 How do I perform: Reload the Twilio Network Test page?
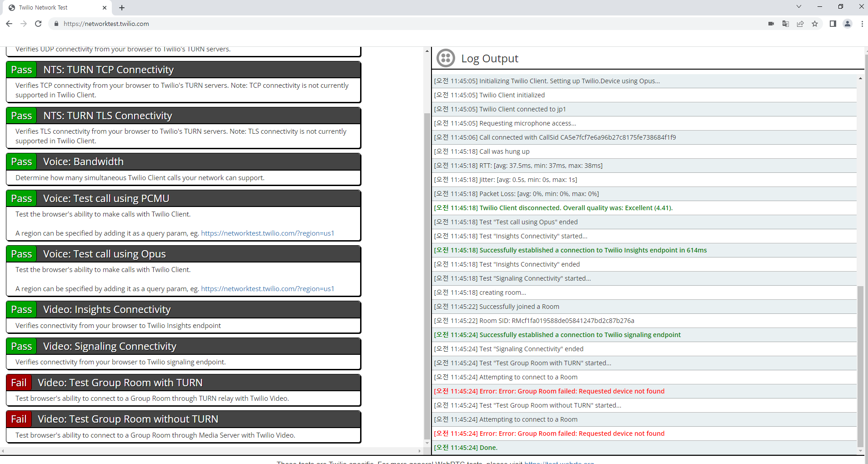point(38,24)
